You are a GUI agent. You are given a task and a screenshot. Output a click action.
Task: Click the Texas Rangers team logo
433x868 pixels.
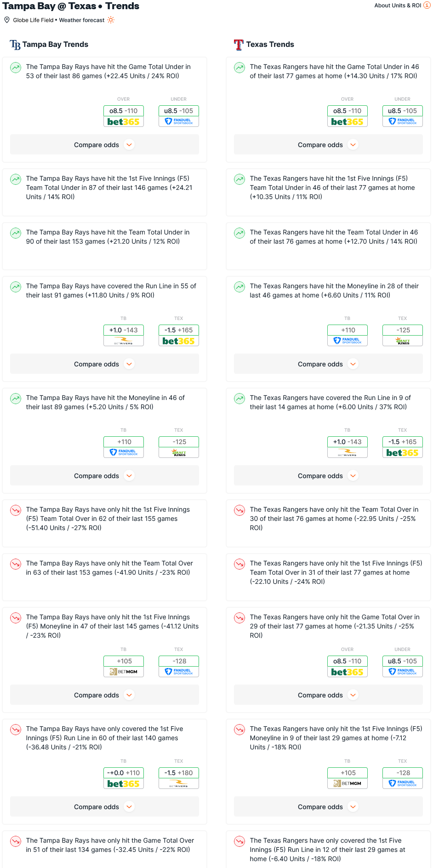[x=239, y=45]
